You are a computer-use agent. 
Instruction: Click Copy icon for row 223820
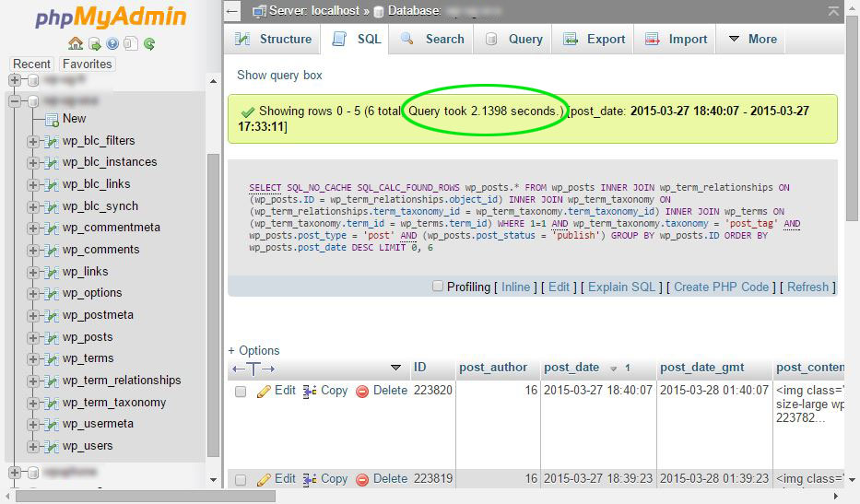[x=310, y=391]
